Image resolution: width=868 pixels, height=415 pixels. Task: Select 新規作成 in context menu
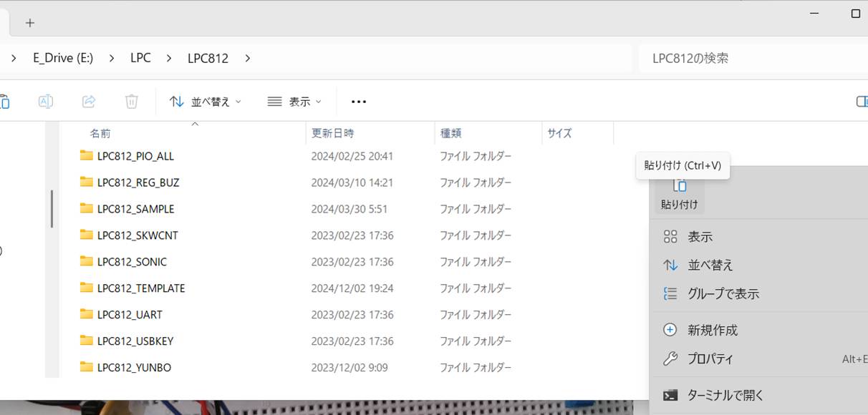point(712,330)
